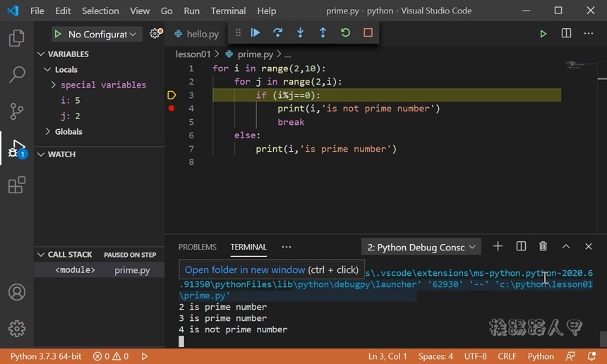The image size is (607, 364).
Task: Click the Step Out debug icon
Action: pos(323,33)
